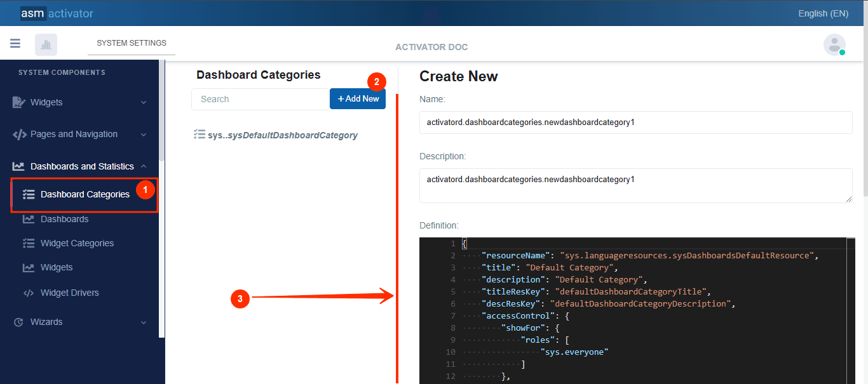Click the building icon in the header
Image resolution: width=868 pixels, height=384 pixels.
coord(46,44)
